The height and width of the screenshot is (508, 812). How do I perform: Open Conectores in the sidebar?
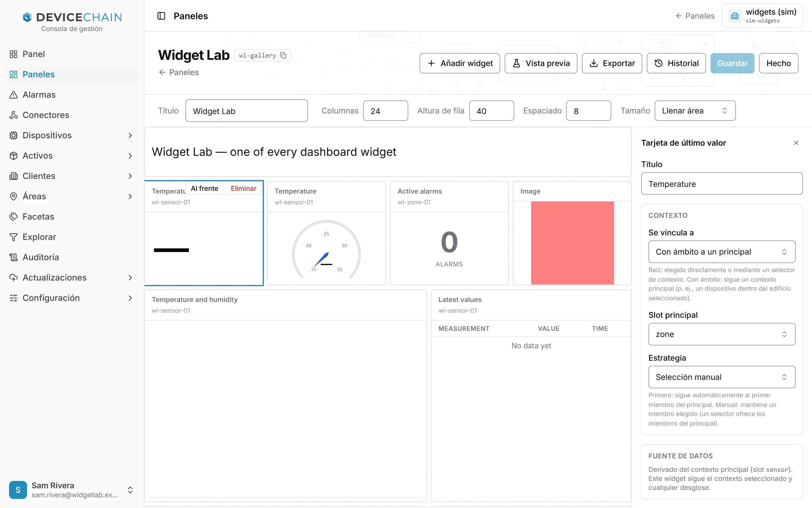point(72,115)
